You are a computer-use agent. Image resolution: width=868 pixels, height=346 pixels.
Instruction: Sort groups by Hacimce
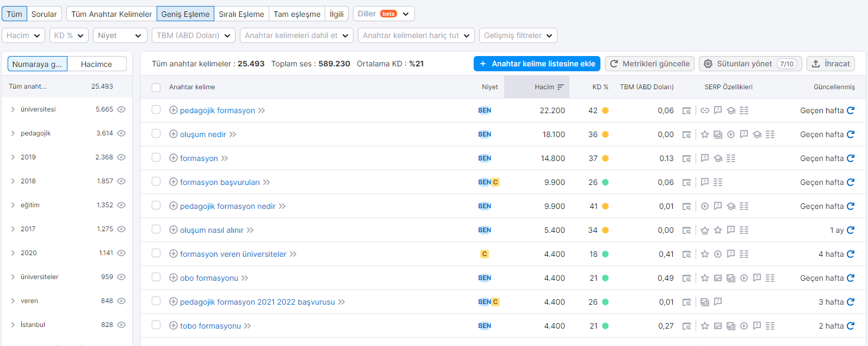click(97, 64)
